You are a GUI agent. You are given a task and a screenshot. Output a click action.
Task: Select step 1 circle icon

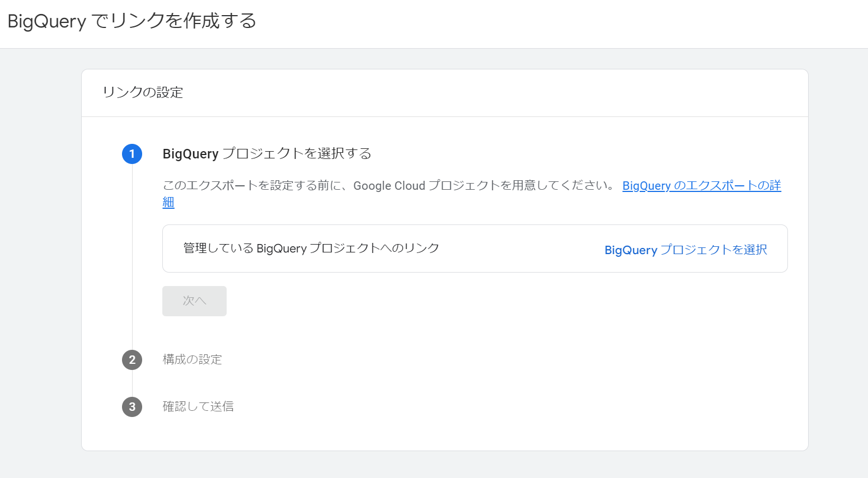tap(132, 154)
